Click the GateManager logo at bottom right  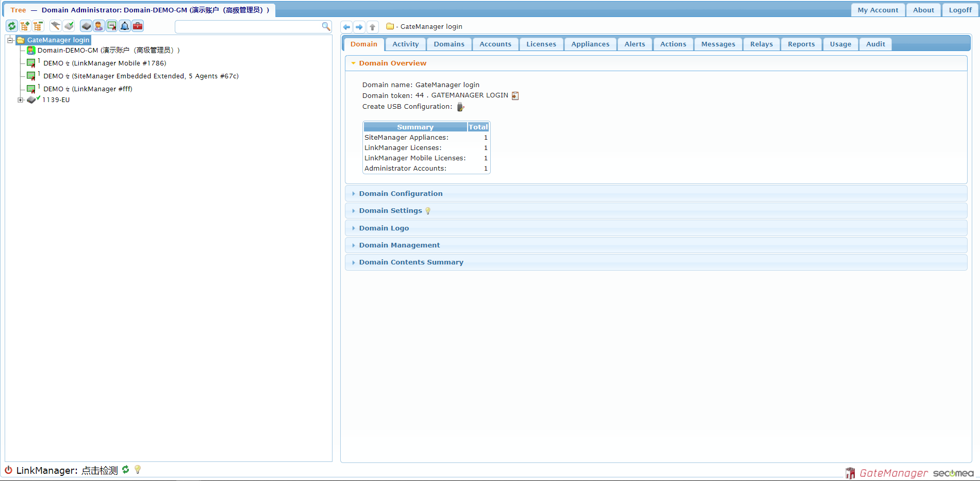(886, 473)
